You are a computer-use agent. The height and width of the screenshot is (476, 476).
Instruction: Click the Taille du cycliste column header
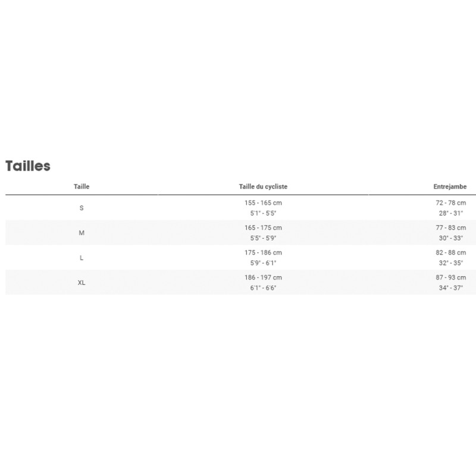263,187
